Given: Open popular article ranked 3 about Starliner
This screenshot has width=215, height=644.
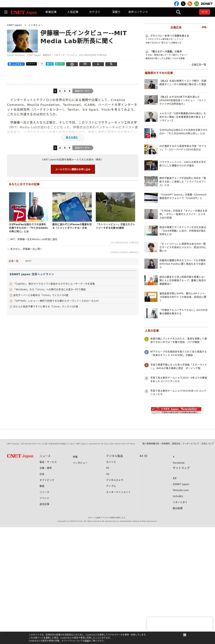Looking at the screenshot, I should pos(178,366).
